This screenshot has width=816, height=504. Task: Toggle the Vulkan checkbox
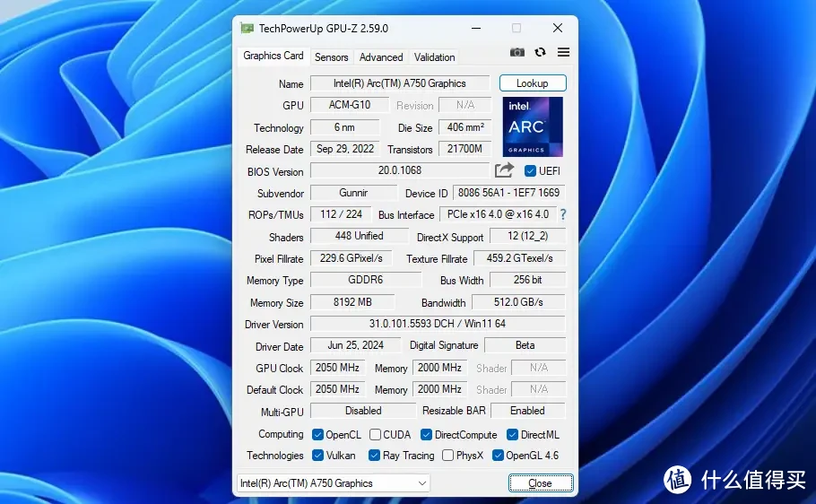point(317,455)
